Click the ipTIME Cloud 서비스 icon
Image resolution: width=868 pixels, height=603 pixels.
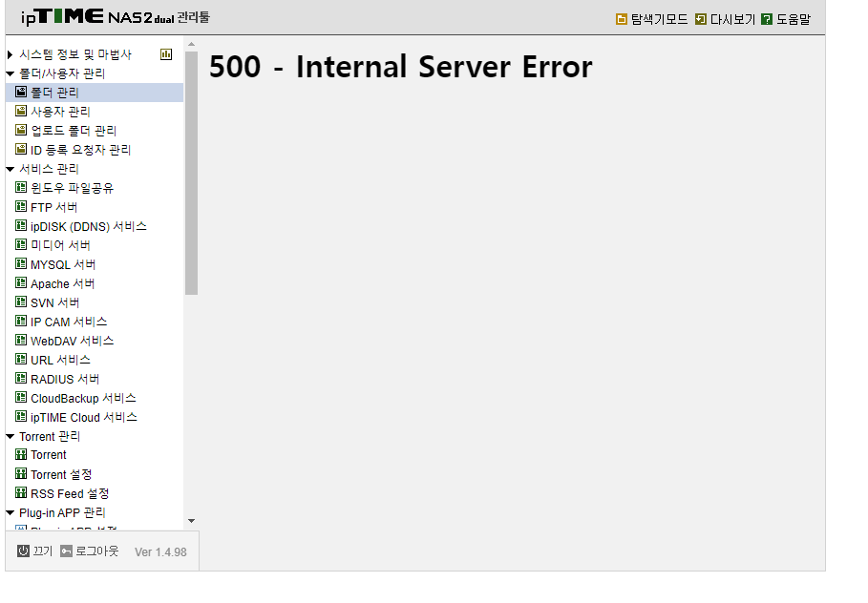pyautogui.click(x=21, y=417)
